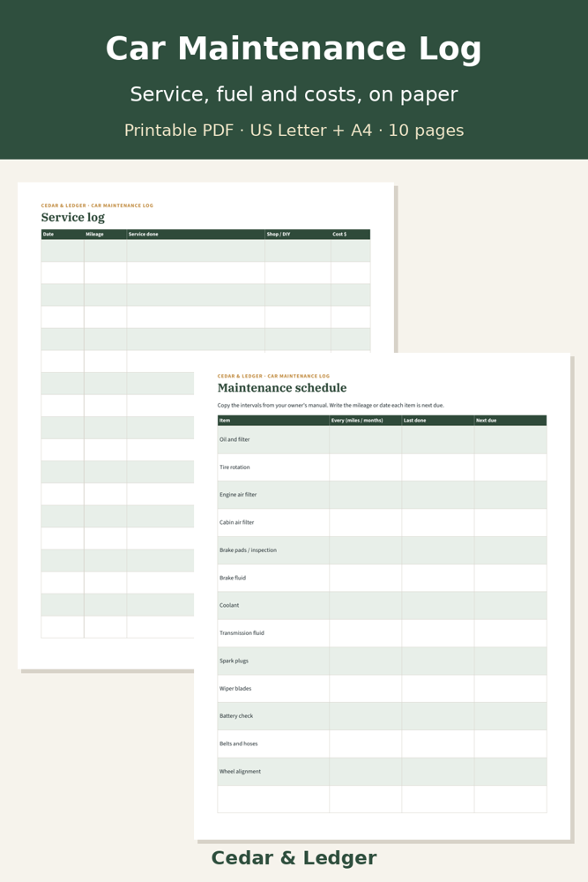
Task: Click the Next due cell for Oil and filter
Action: click(510, 439)
